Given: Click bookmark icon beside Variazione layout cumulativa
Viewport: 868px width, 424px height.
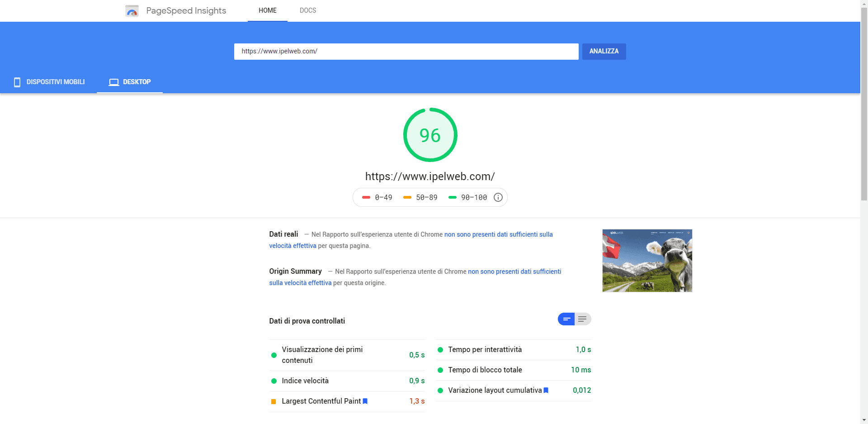Looking at the screenshot, I should (546, 390).
